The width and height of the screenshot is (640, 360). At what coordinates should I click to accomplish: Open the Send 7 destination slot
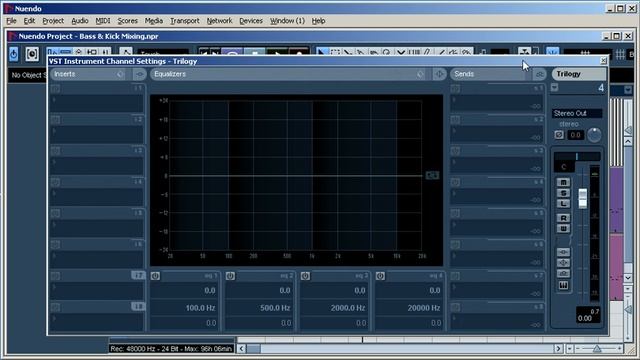point(497,291)
